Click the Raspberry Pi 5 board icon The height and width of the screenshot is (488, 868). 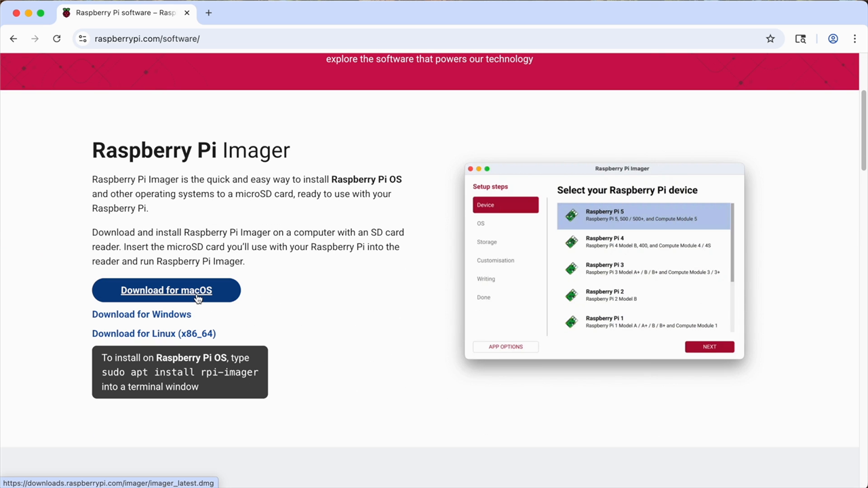click(x=572, y=216)
